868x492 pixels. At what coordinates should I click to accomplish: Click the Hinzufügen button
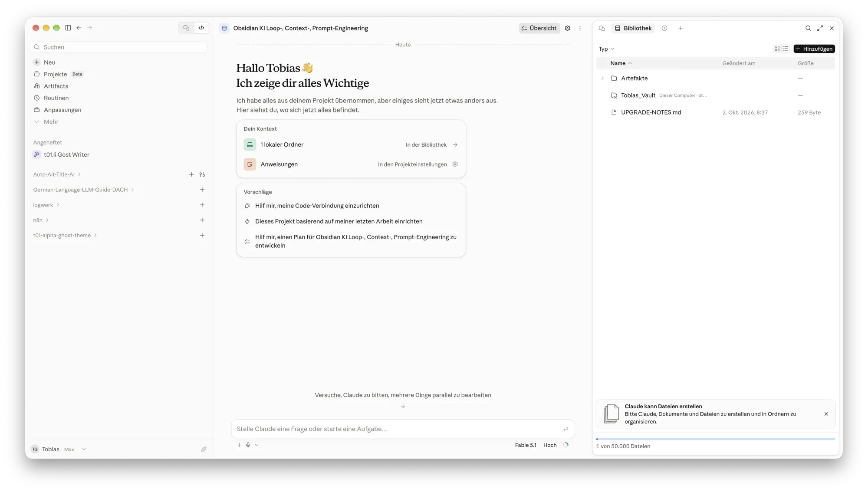pyautogui.click(x=814, y=49)
